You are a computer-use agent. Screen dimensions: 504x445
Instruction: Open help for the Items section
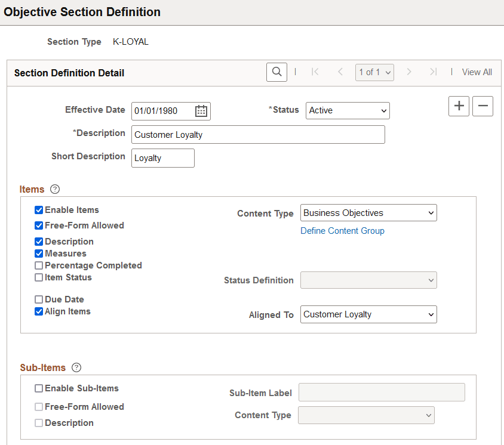point(54,189)
